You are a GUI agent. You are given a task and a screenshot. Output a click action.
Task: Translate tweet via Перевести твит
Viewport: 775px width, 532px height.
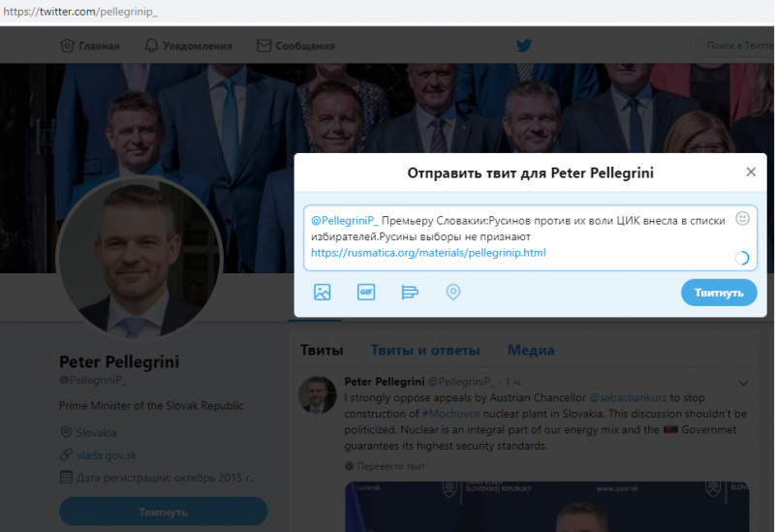pyautogui.click(x=390, y=466)
